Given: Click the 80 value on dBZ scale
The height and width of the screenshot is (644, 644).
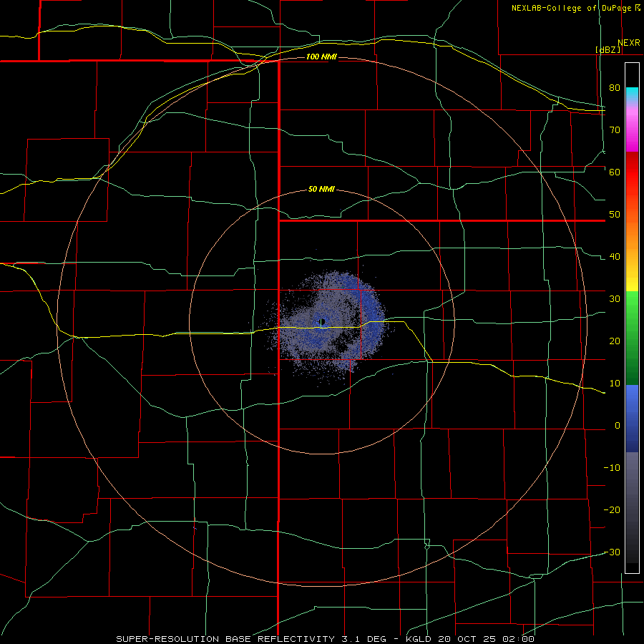Looking at the screenshot, I should [615, 87].
